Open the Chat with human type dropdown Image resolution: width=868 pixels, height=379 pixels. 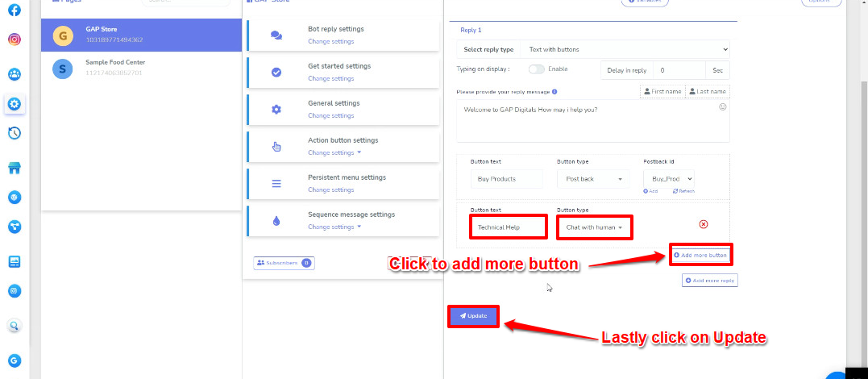coord(595,227)
